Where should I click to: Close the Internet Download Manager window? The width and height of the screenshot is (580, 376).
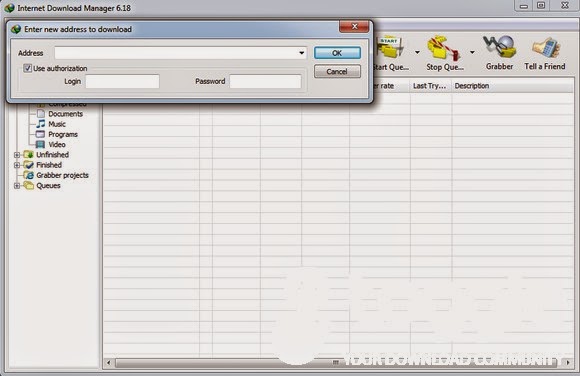(x=565, y=6)
